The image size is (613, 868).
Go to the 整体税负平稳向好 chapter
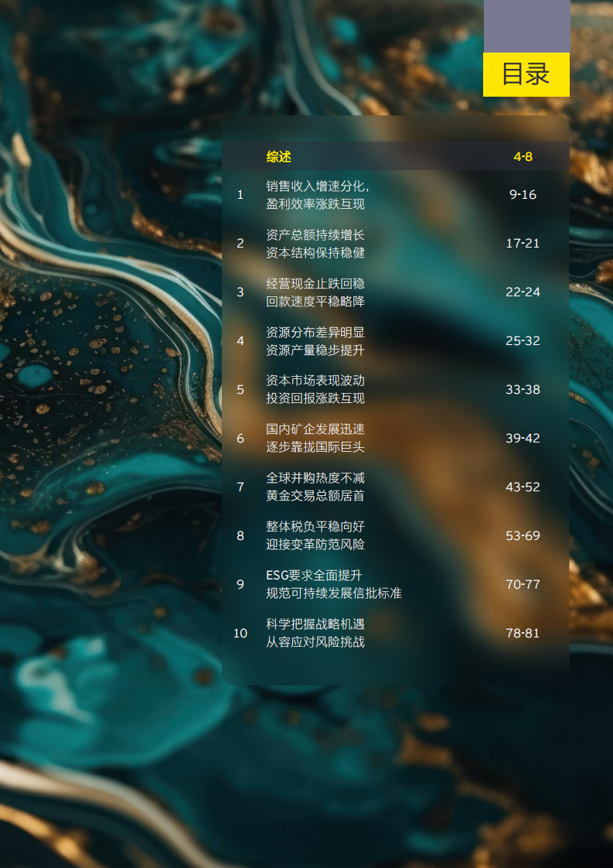(315, 535)
